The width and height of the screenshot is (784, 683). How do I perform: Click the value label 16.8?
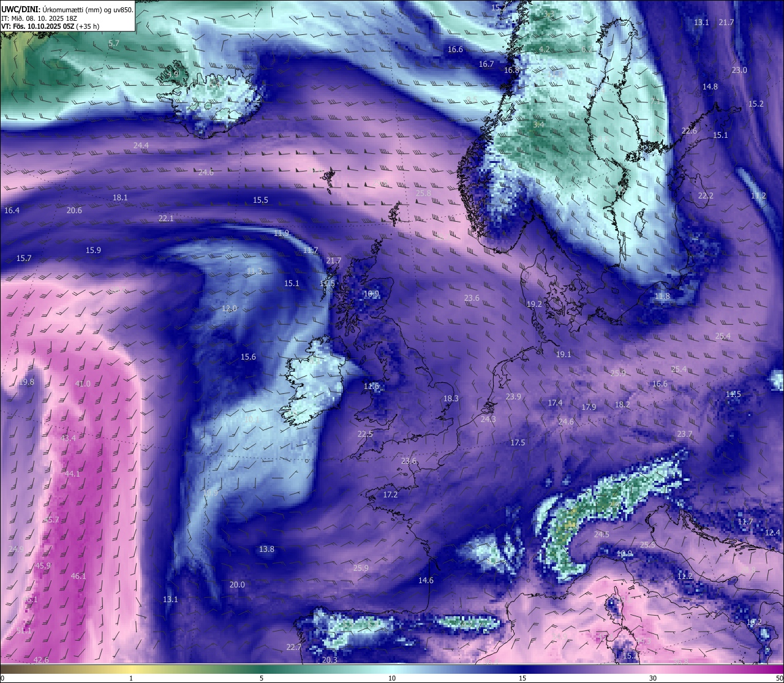point(511,70)
